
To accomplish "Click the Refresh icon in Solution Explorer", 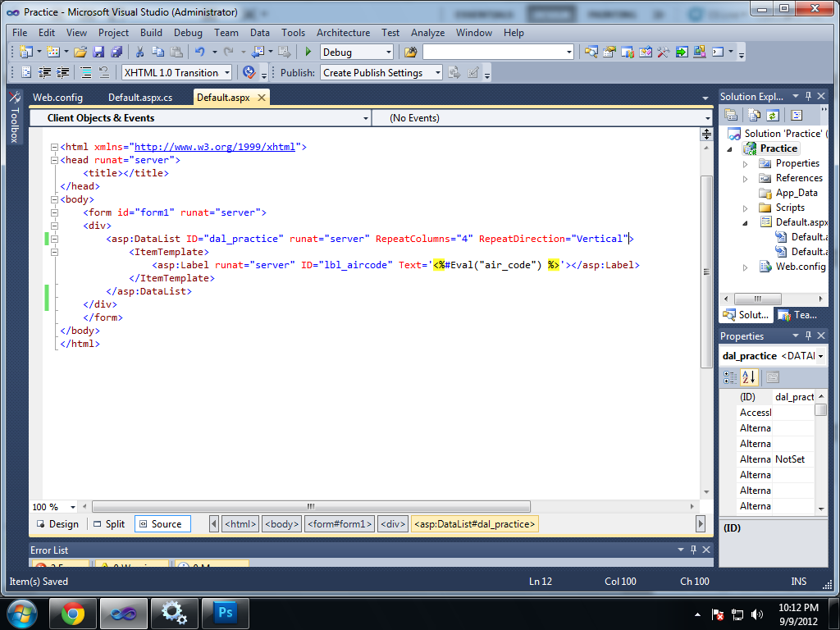I will tap(772, 115).
